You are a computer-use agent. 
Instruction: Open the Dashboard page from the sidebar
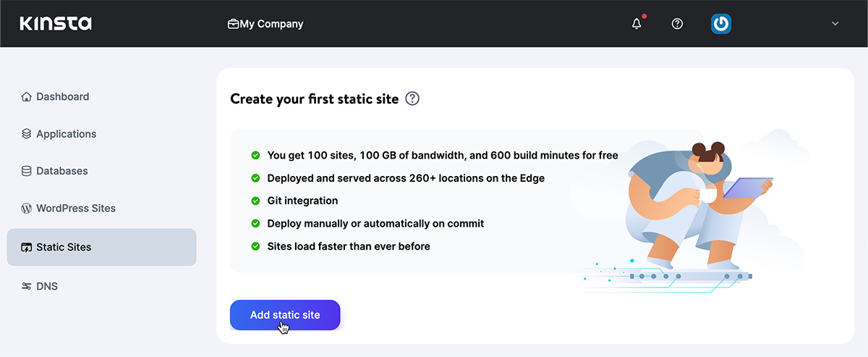point(62,96)
